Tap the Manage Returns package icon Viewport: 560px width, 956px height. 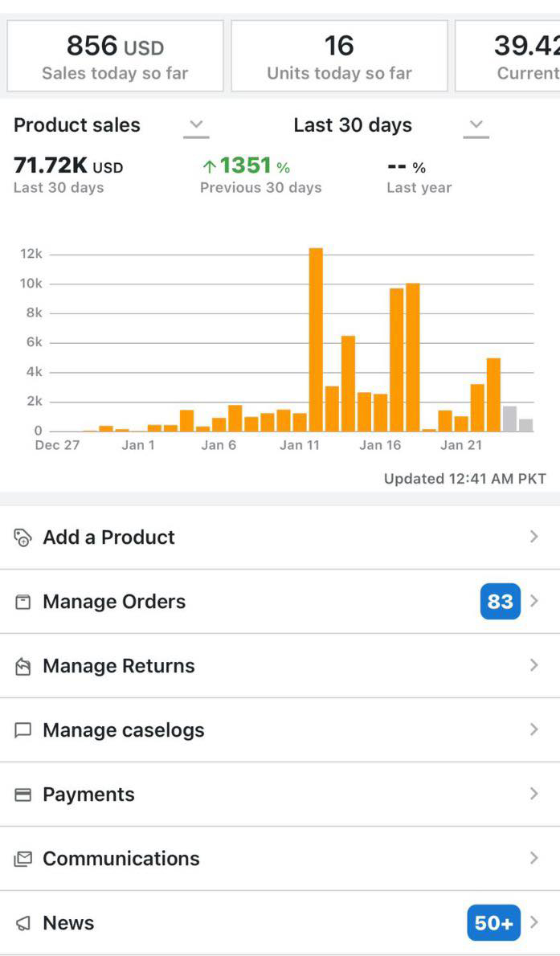tap(23, 666)
